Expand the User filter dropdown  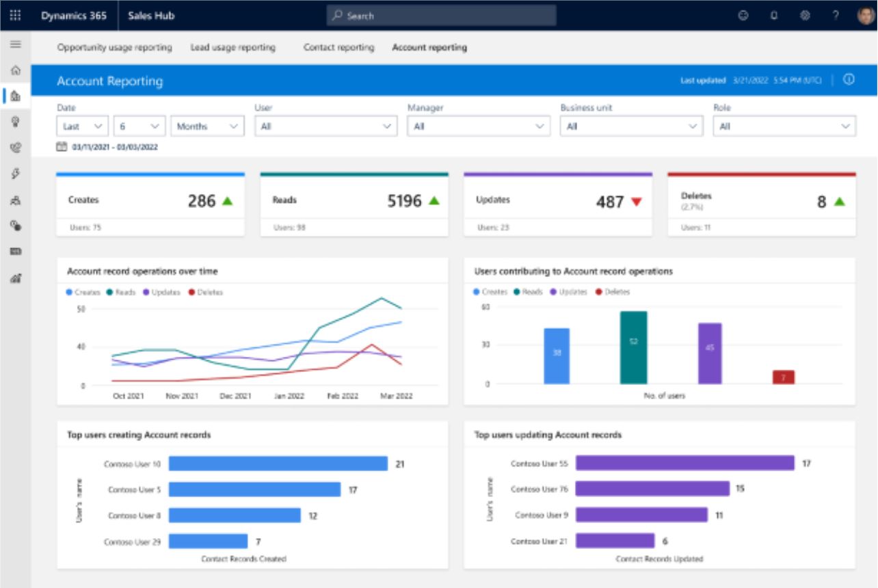325,126
